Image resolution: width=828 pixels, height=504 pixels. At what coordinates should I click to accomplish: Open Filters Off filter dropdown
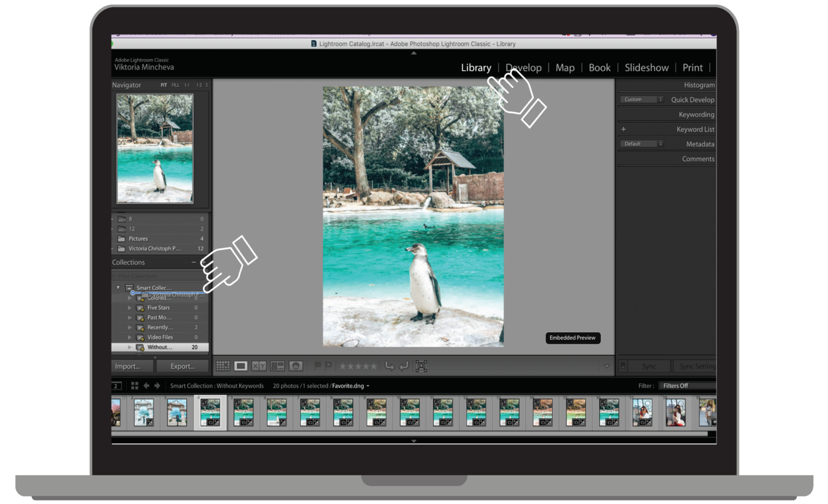tap(687, 386)
